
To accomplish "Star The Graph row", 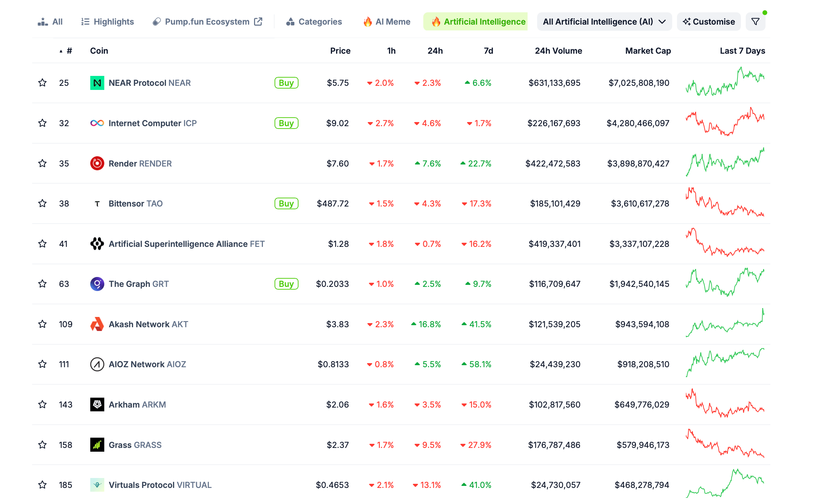I will [x=42, y=284].
